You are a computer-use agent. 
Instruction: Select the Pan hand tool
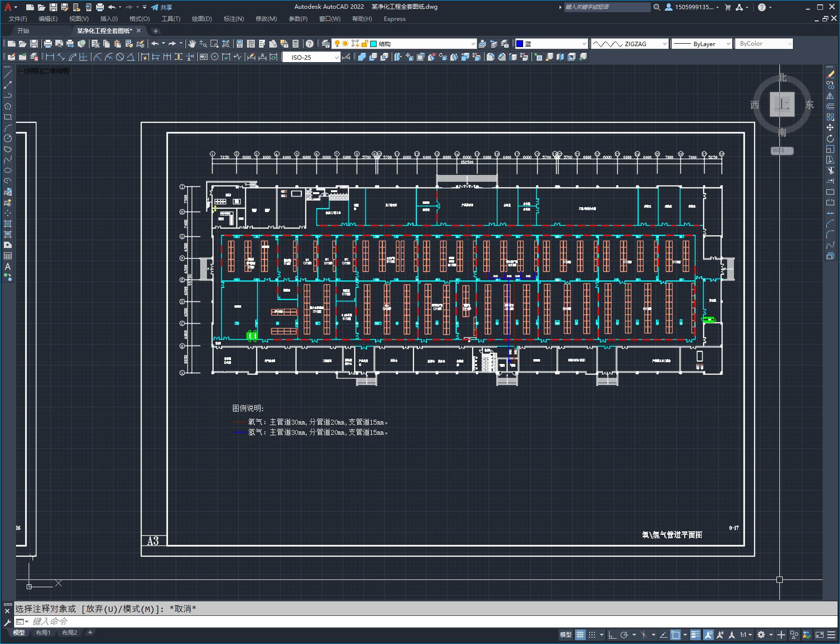click(x=192, y=44)
